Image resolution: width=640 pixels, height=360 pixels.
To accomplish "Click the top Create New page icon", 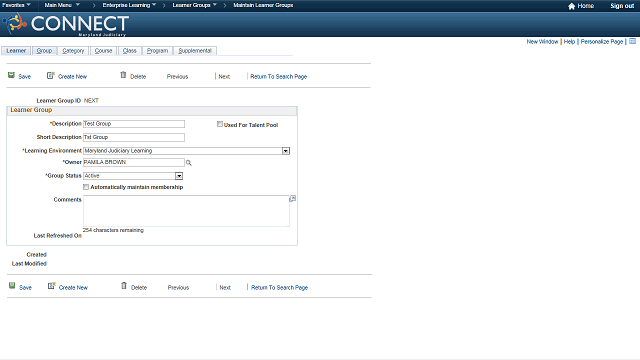I will click(x=51, y=76).
